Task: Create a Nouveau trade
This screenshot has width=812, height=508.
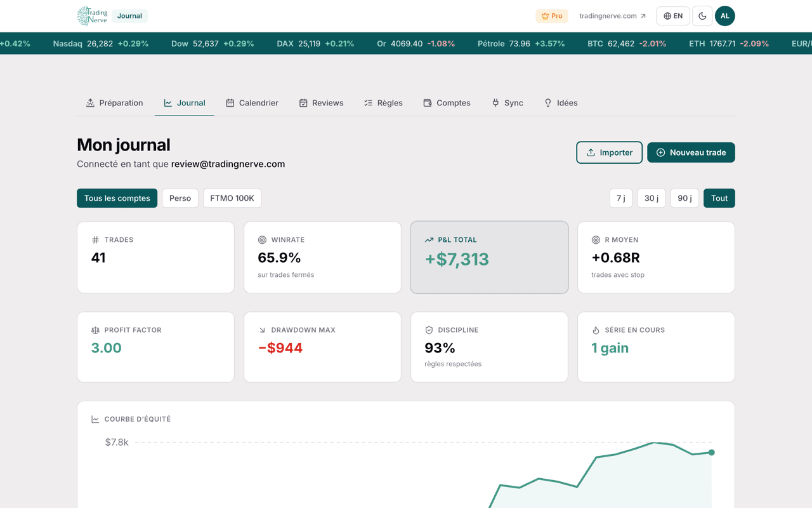Action: point(691,152)
